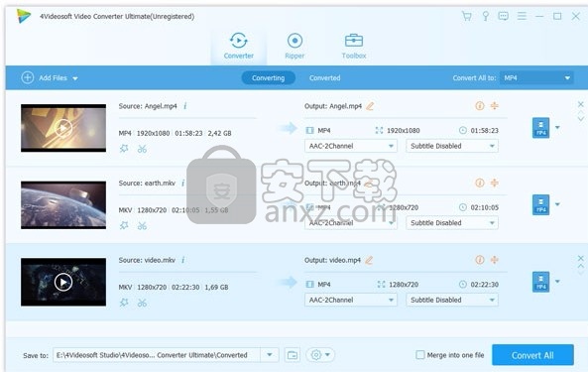588x372 pixels.
Task: Click the Save to path field
Action: (157, 355)
